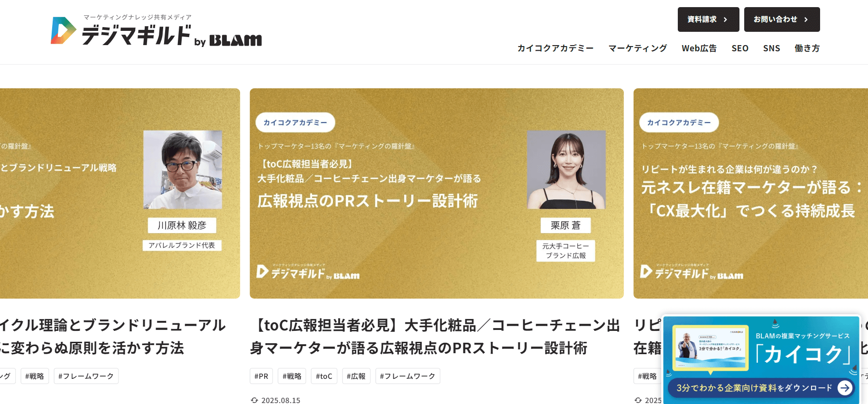Image resolution: width=868 pixels, height=404 pixels.
Task: Click the white デジマギルド logo on center card
Action: click(x=308, y=272)
